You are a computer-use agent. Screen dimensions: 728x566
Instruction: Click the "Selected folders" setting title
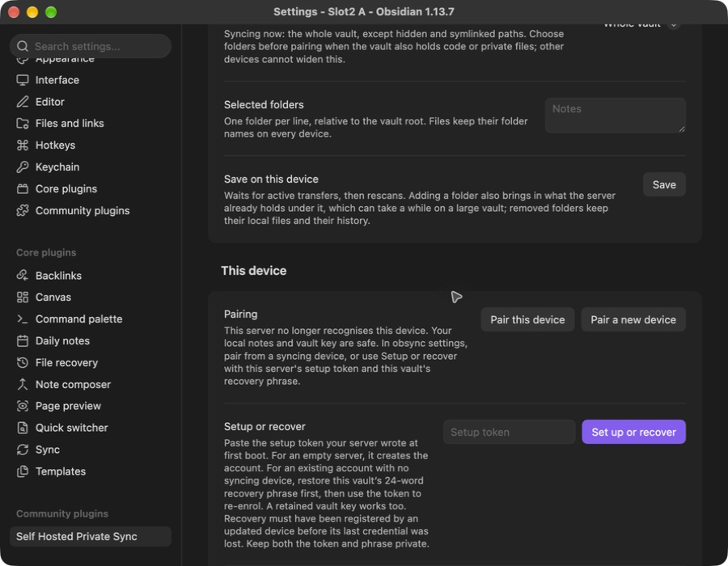point(264,105)
